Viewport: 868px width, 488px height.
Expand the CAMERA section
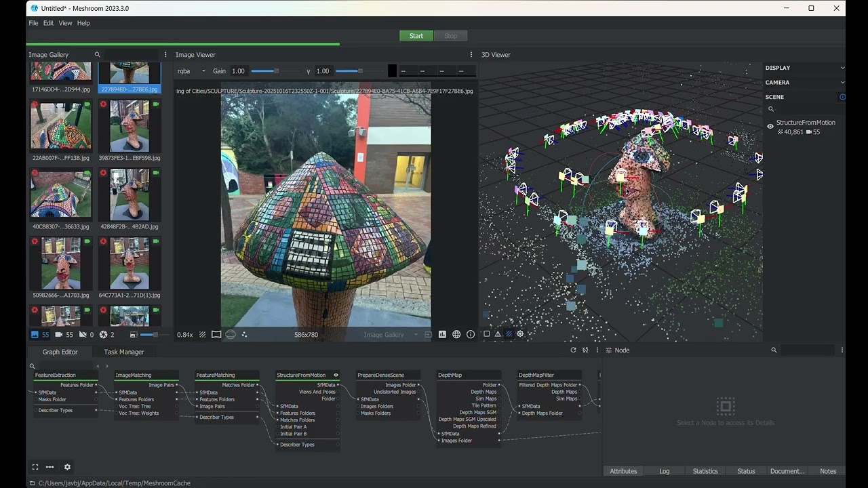point(804,83)
